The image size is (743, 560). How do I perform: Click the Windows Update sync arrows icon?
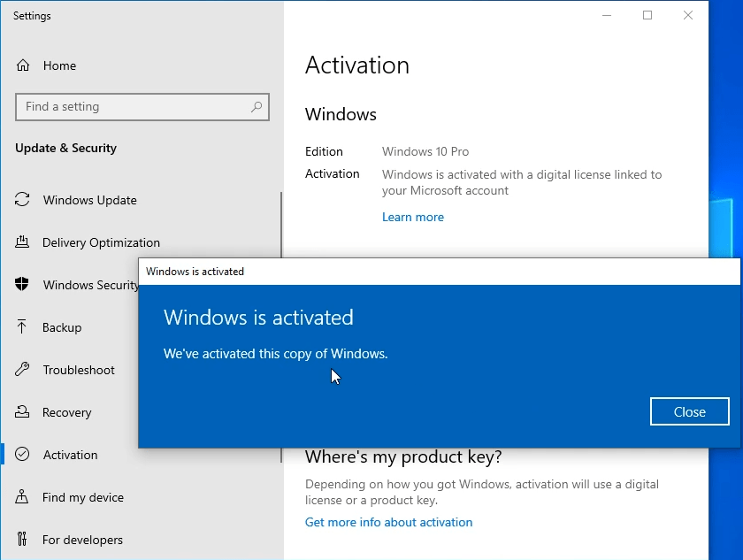[x=22, y=199]
